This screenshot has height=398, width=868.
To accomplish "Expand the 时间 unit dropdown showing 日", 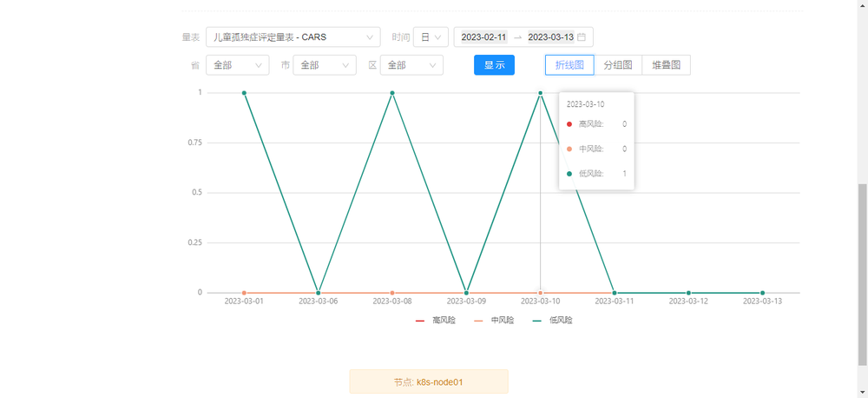I will (x=431, y=37).
